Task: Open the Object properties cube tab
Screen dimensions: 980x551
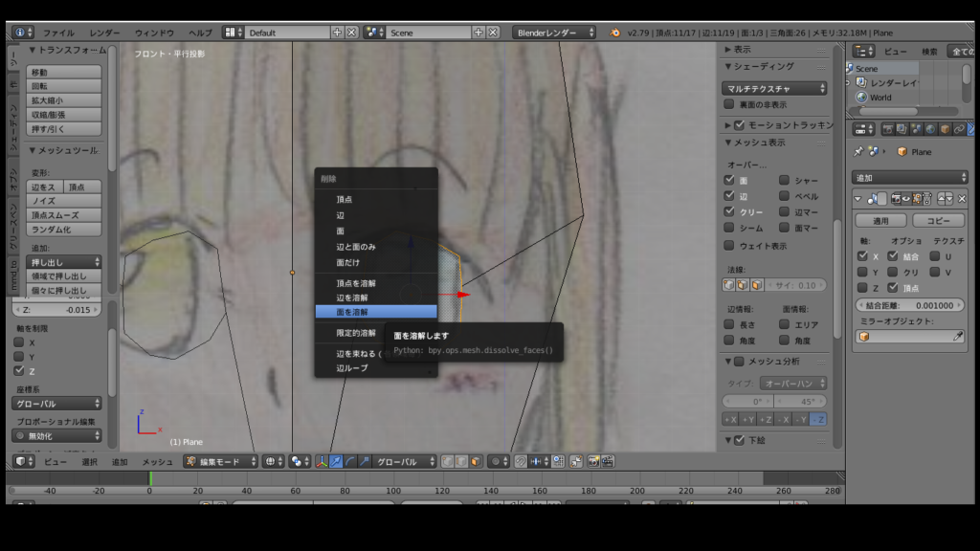Action: 944,129
